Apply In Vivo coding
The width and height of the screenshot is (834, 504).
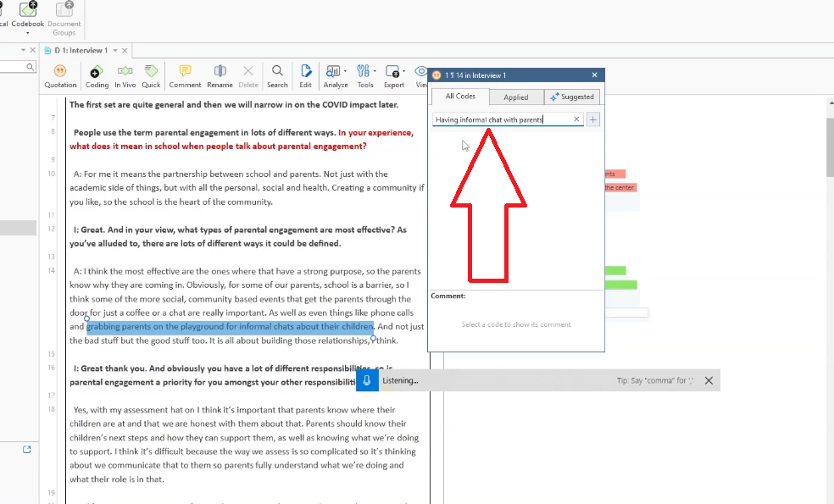[125, 75]
